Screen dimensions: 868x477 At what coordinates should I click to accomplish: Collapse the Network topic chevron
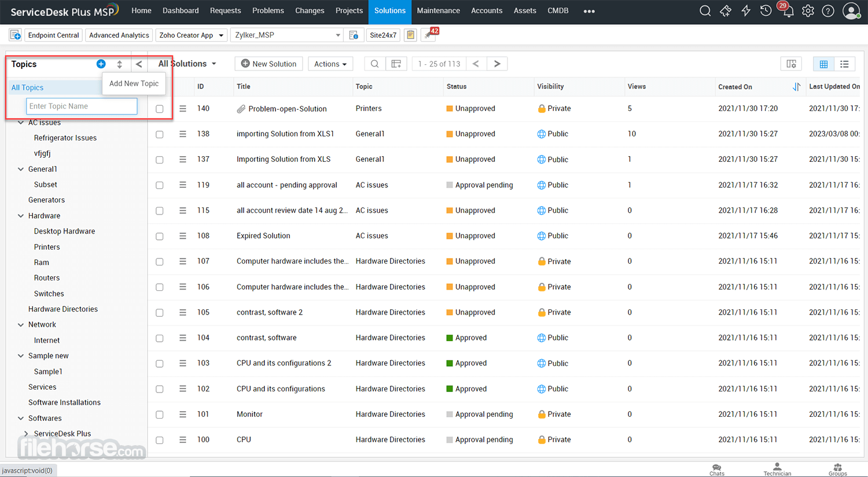21,324
